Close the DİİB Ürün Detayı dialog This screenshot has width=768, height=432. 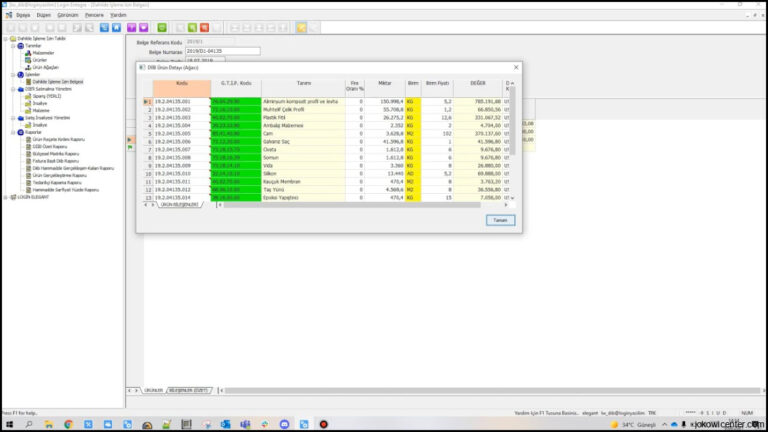tap(514, 68)
